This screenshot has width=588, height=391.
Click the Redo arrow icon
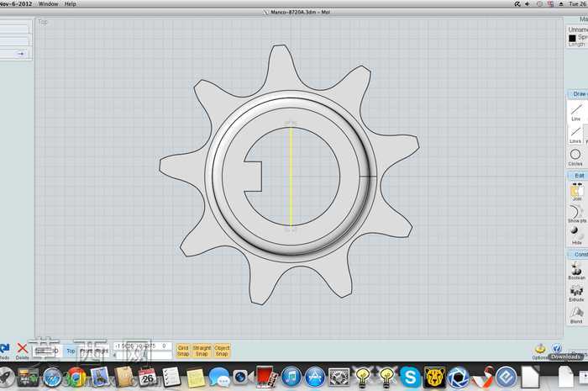(4, 349)
